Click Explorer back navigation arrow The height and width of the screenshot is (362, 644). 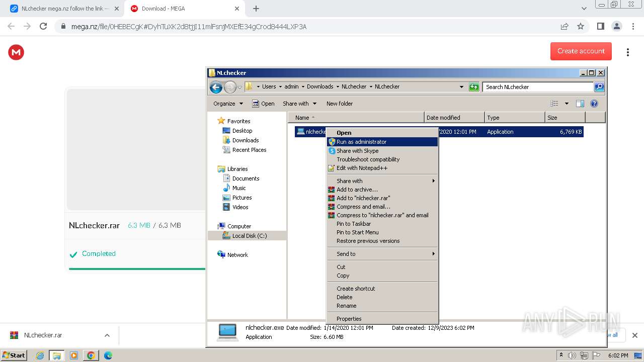point(216,87)
